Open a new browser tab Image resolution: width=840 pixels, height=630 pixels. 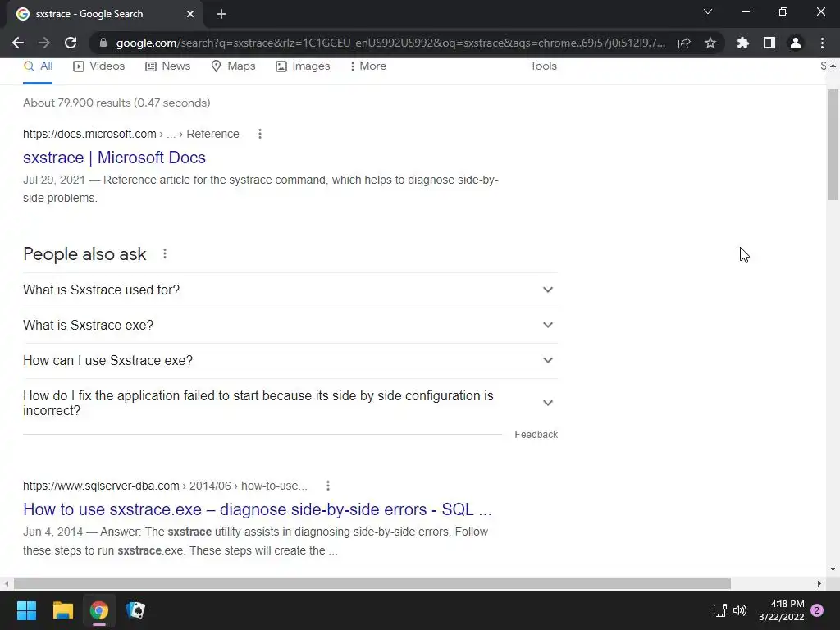pos(221,14)
